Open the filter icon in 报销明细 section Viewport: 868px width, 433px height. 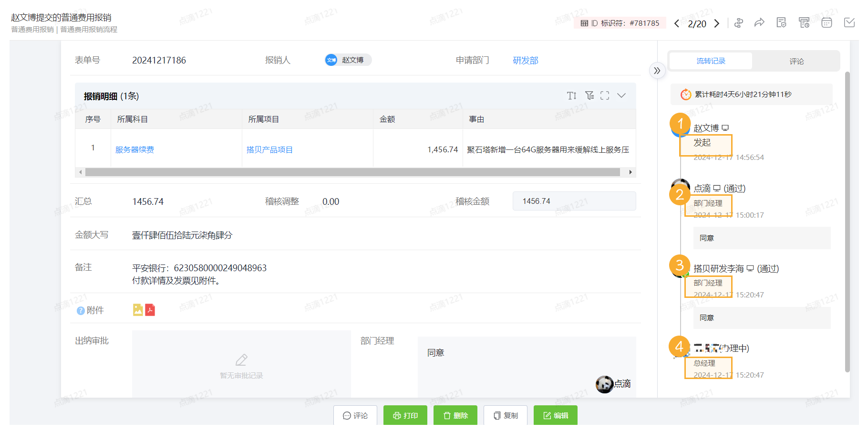(x=589, y=95)
